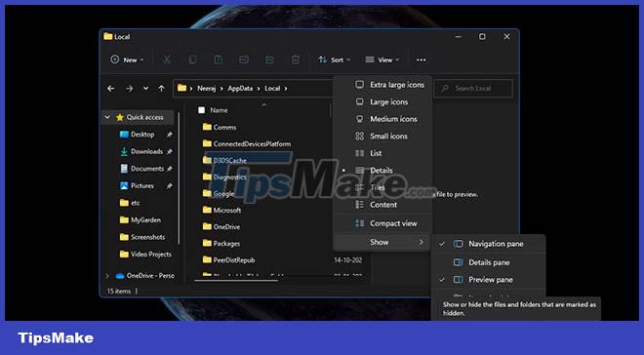Collapse the Quick access tree node
This screenshot has width=644, height=355.
[x=107, y=117]
